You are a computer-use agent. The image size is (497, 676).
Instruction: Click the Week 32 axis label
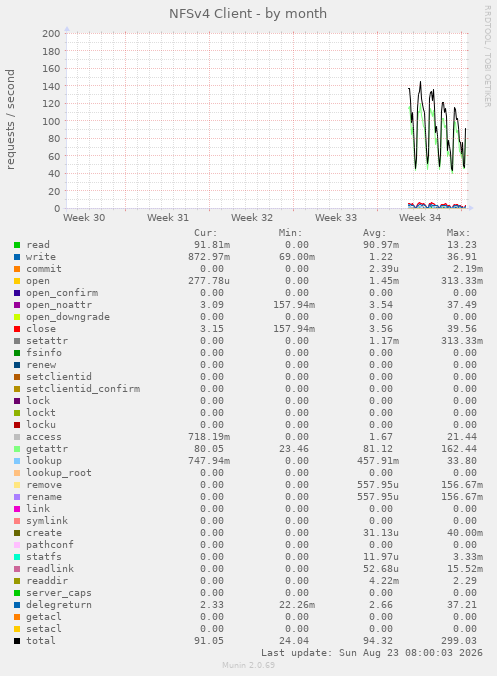252,218
